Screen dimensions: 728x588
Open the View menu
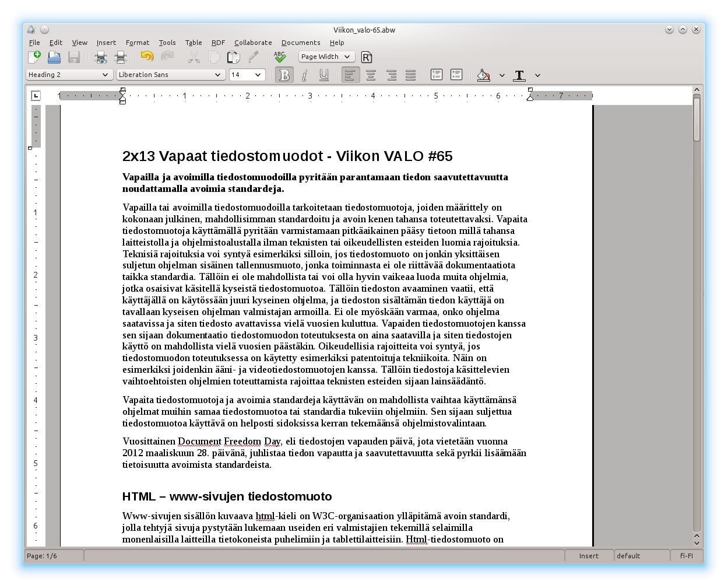click(80, 43)
